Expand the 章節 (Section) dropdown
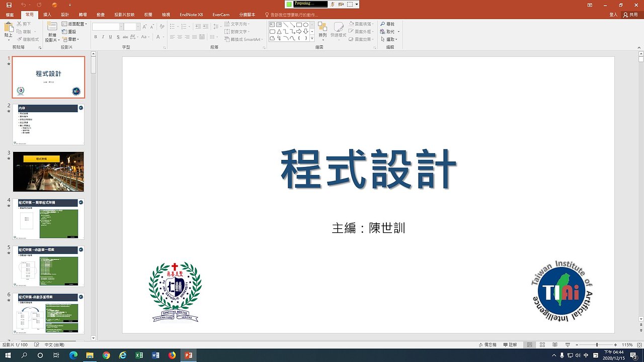Screen dimensions: 644x362 click(70, 39)
